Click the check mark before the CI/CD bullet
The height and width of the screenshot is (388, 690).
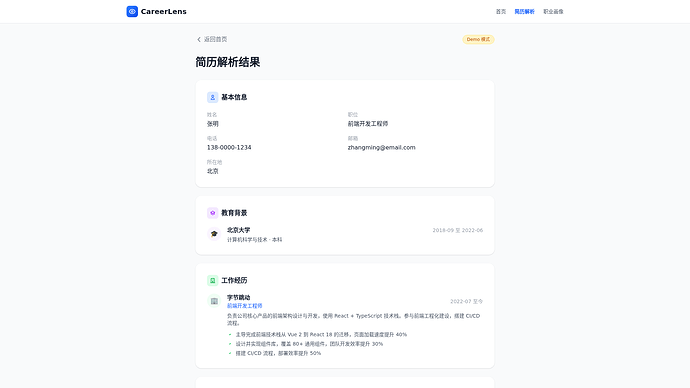tap(230, 353)
